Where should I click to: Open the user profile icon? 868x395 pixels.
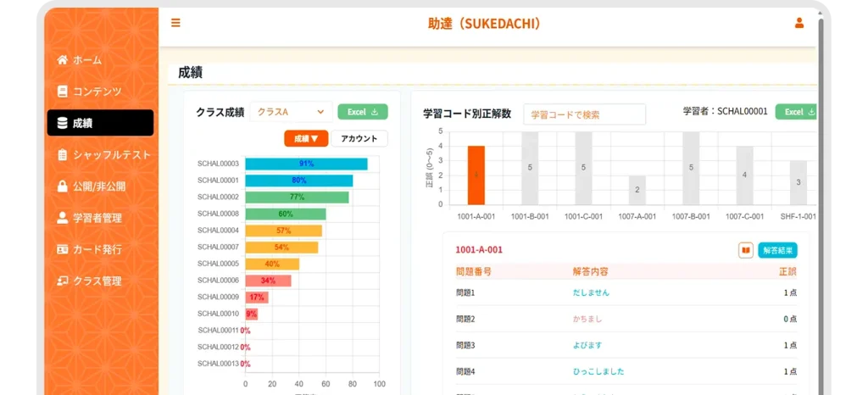(798, 24)
